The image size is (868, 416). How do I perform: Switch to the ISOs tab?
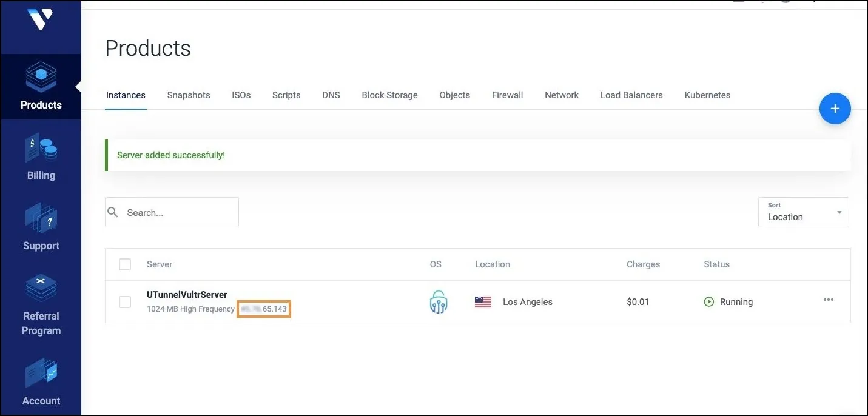(x=241, y=95)
